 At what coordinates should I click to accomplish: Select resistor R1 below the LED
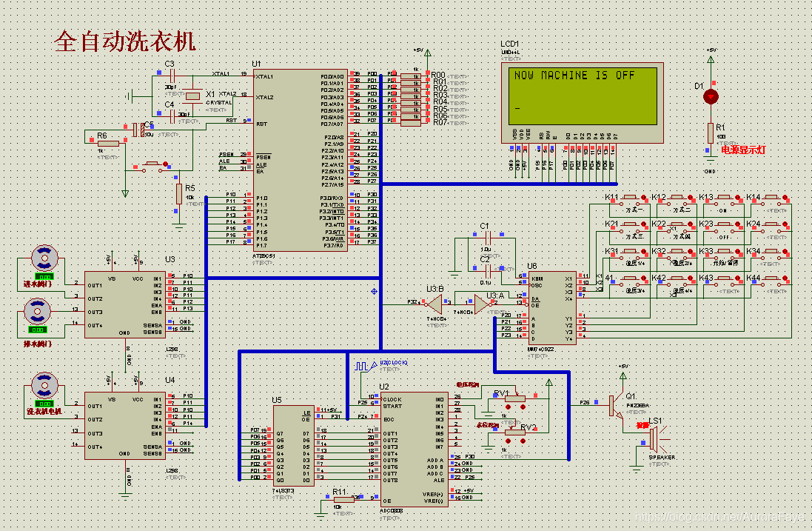click(x=711, y=133)
